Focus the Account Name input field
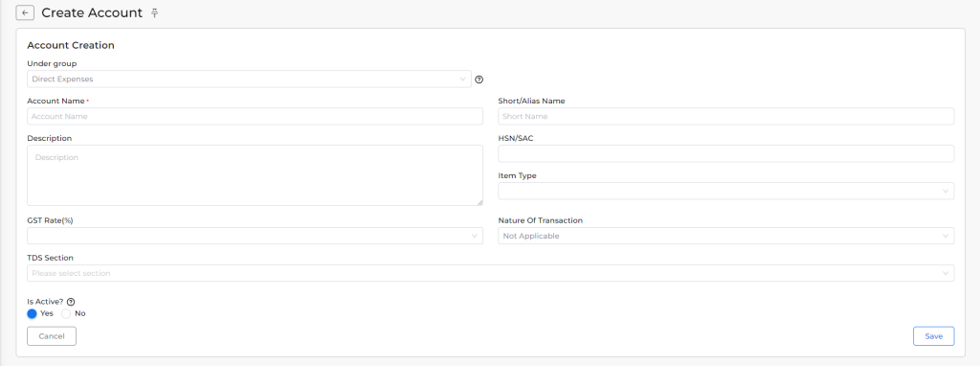The height and width of the screenshot is (366, 980). click(255, 116)
